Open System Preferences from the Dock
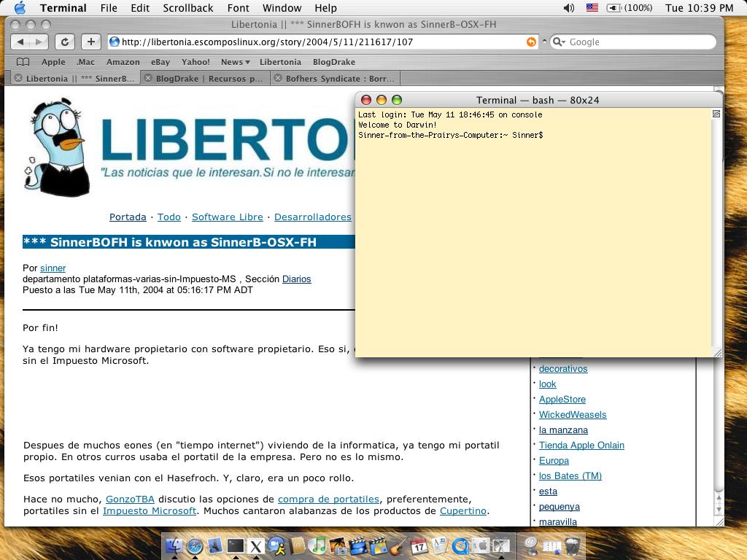Image resolution: width=747 pixels, height=560 pixels. 481,545
